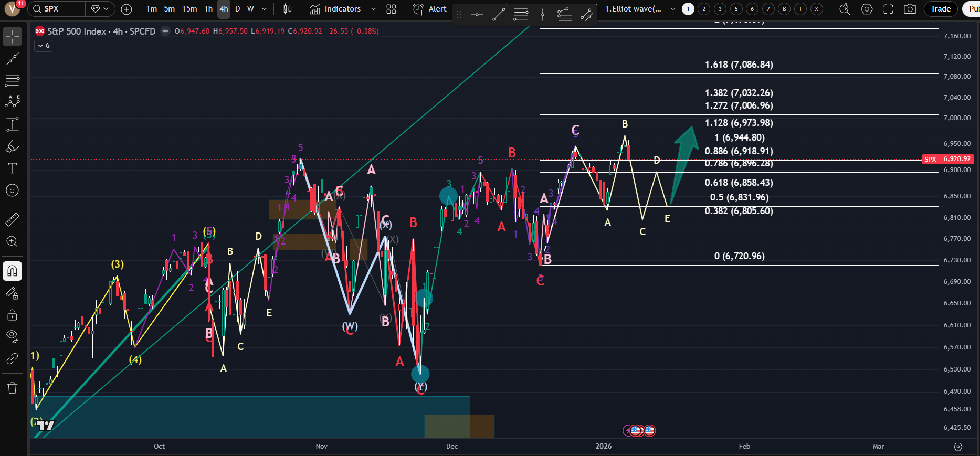Open the layout grid selector
Viewport: 980px width, 456px height.
pos(391,9)
